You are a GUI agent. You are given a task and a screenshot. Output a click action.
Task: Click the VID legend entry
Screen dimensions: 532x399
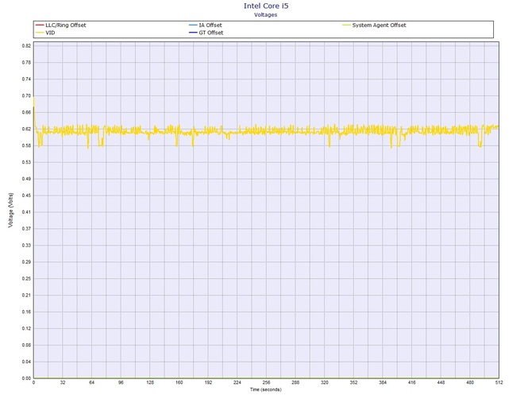[45, 33]
